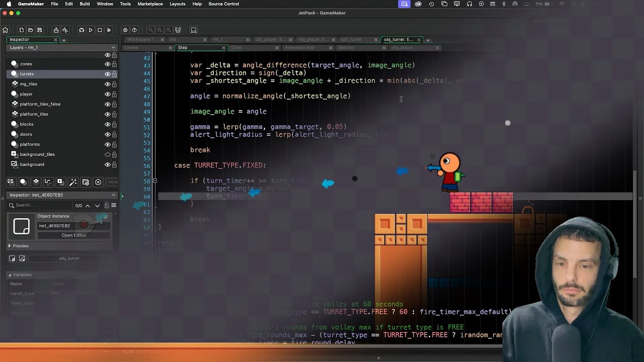Open the Apple menu
Screen dimensions: 644x362
point(9,4)
